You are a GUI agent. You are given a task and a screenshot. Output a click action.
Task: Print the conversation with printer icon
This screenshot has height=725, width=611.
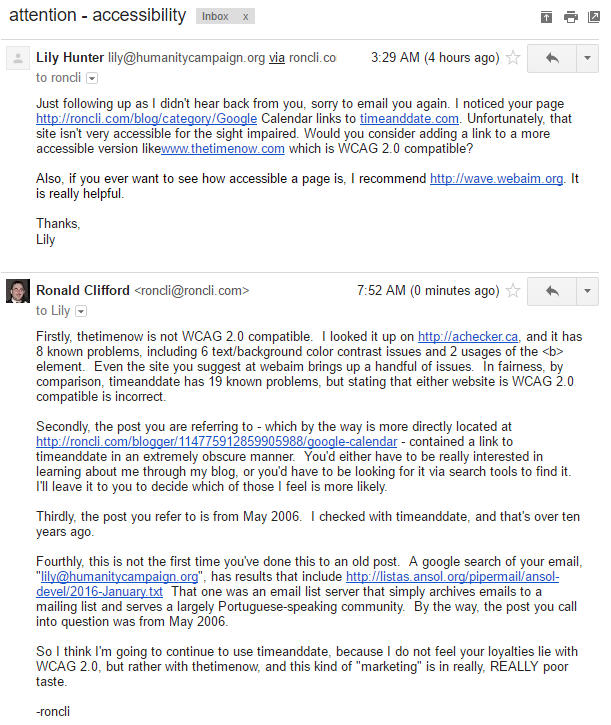571,17
